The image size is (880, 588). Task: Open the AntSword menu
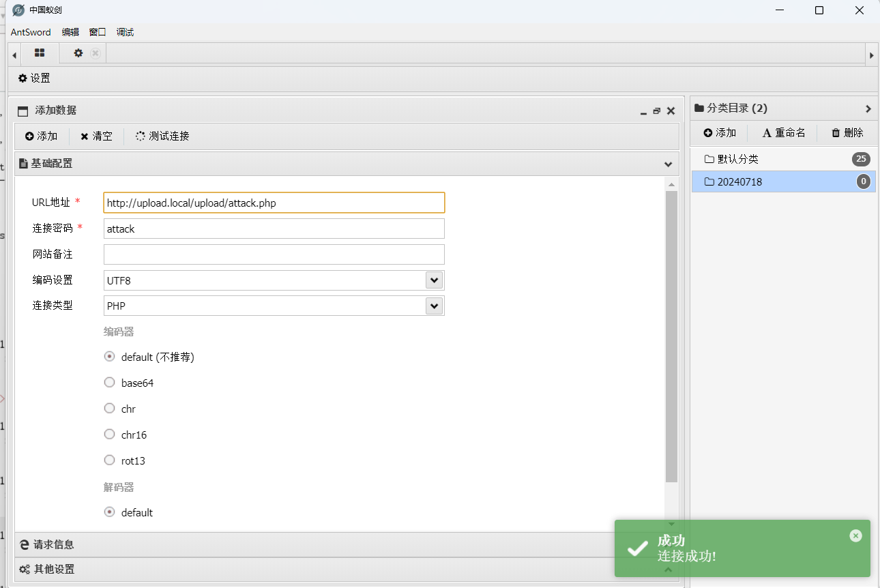tap(31, 32)
